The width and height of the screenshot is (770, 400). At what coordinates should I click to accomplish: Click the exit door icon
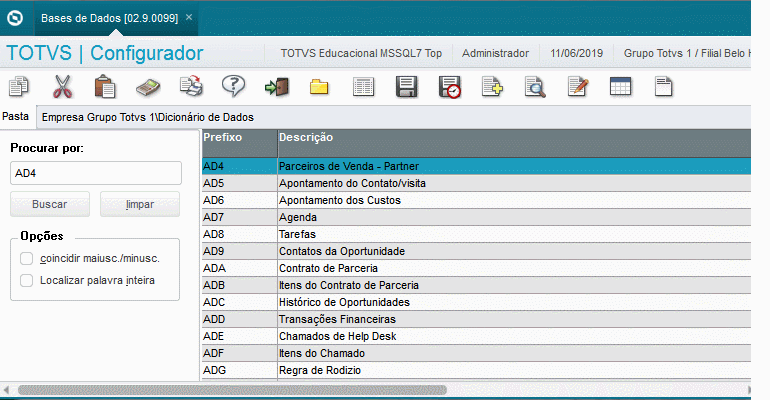(x=277, y=87)
